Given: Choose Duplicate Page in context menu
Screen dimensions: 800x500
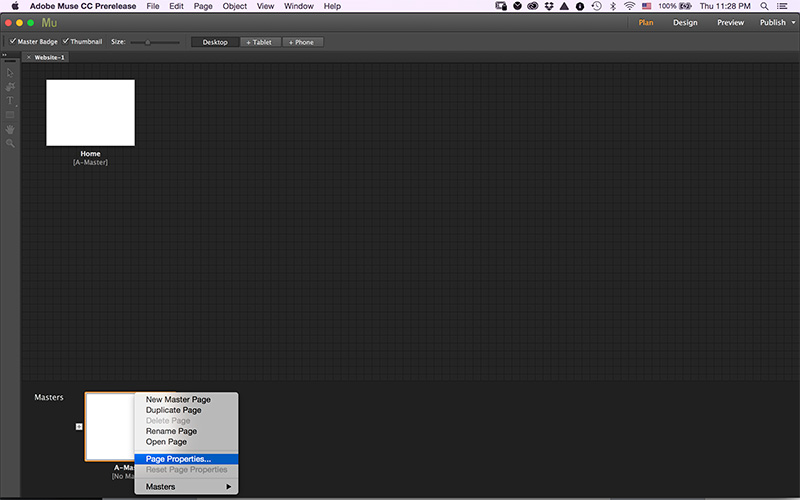Looking at the screenshot, I should tap(173, 410).
